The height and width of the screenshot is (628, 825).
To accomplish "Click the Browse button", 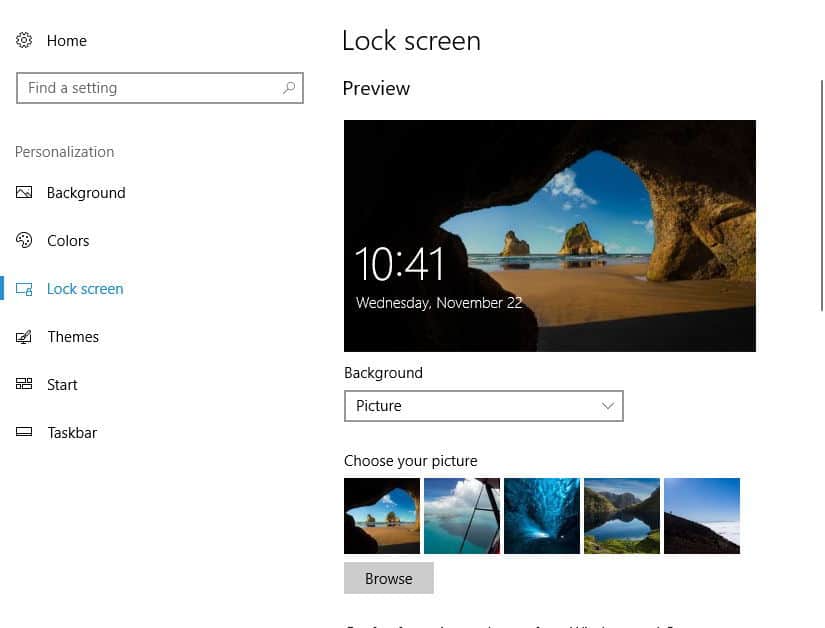I will click(389, 578).
